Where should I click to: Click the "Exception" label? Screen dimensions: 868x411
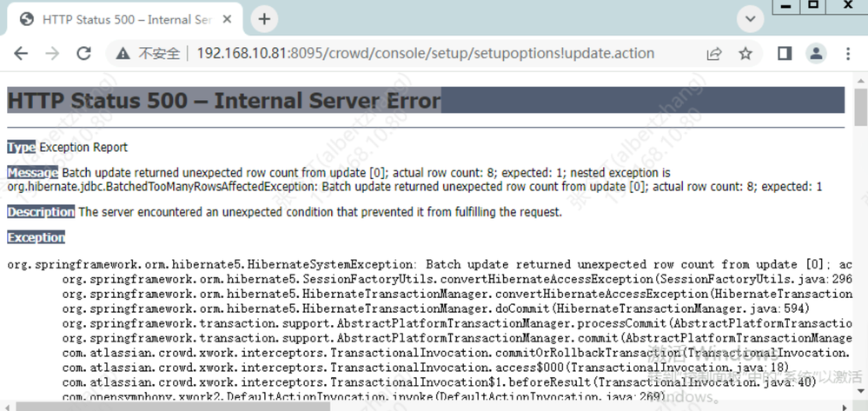[36, 237]
